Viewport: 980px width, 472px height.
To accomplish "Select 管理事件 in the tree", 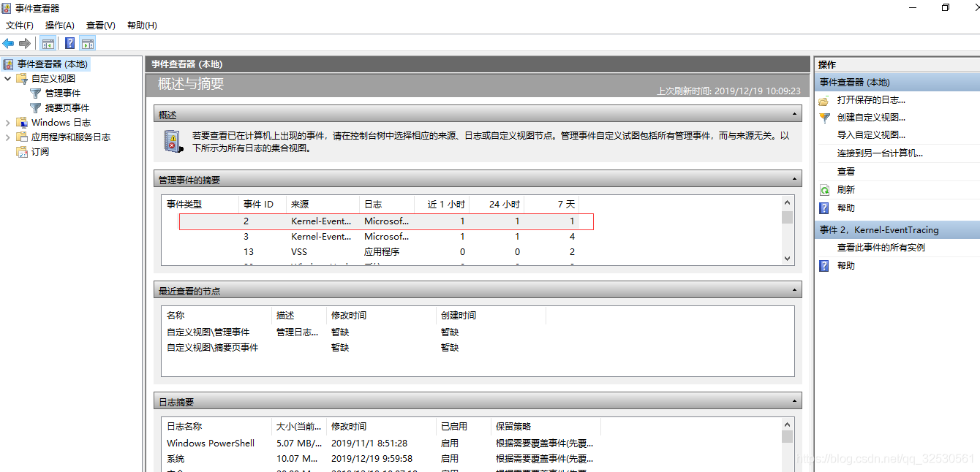I will (63, 93).
